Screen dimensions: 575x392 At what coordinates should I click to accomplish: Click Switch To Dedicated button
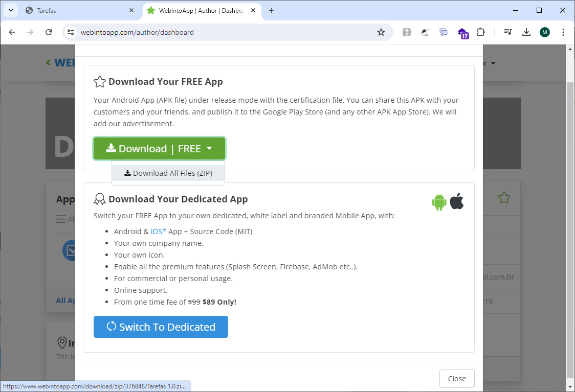click(161, 327)
